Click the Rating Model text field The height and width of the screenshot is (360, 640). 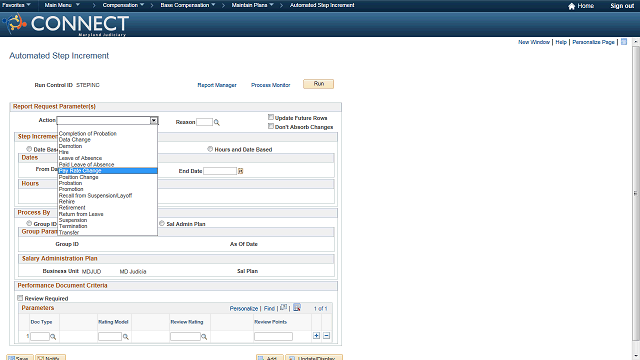pos(110,337)
